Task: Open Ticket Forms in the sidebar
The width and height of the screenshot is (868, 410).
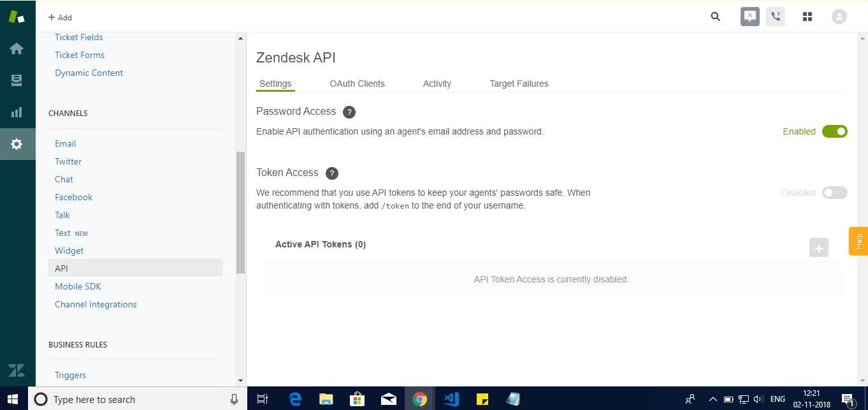Action: (x=80, y=55)
